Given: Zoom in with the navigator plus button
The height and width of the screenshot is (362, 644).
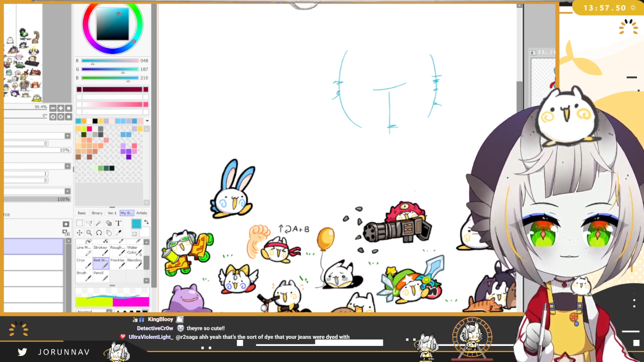Looking at the screenshot, I should [x=61, y=108].
